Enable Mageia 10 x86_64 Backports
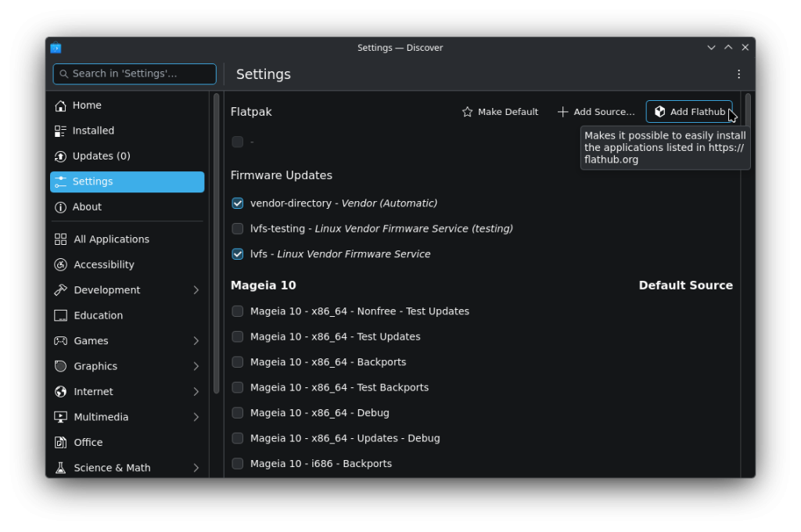Screen dimensions: 801x532 (x=238, y=362)
